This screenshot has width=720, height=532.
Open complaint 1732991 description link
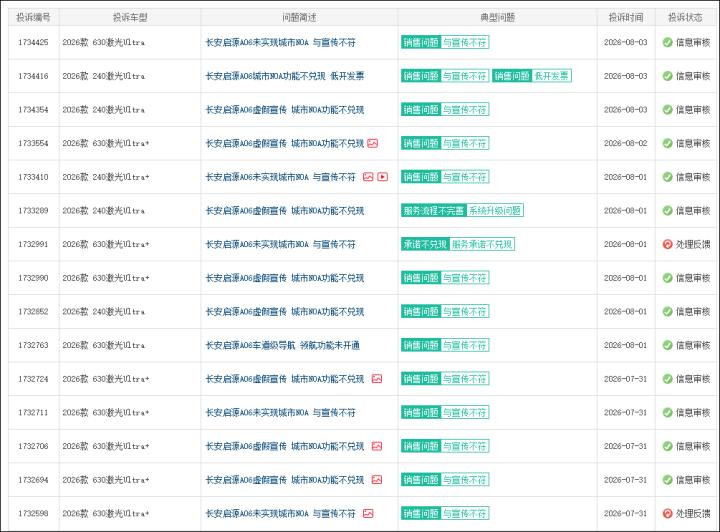(x=280, y=244)
